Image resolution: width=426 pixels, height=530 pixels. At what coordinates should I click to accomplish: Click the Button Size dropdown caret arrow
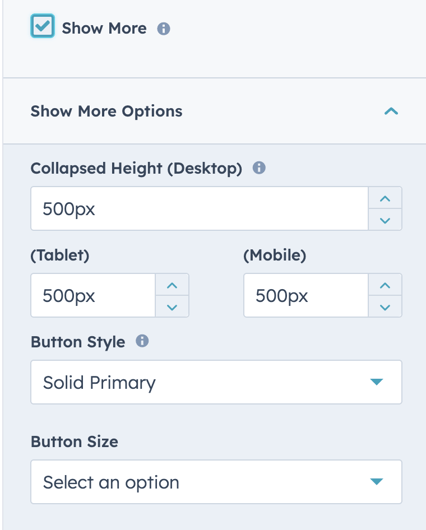click(376, 481)
